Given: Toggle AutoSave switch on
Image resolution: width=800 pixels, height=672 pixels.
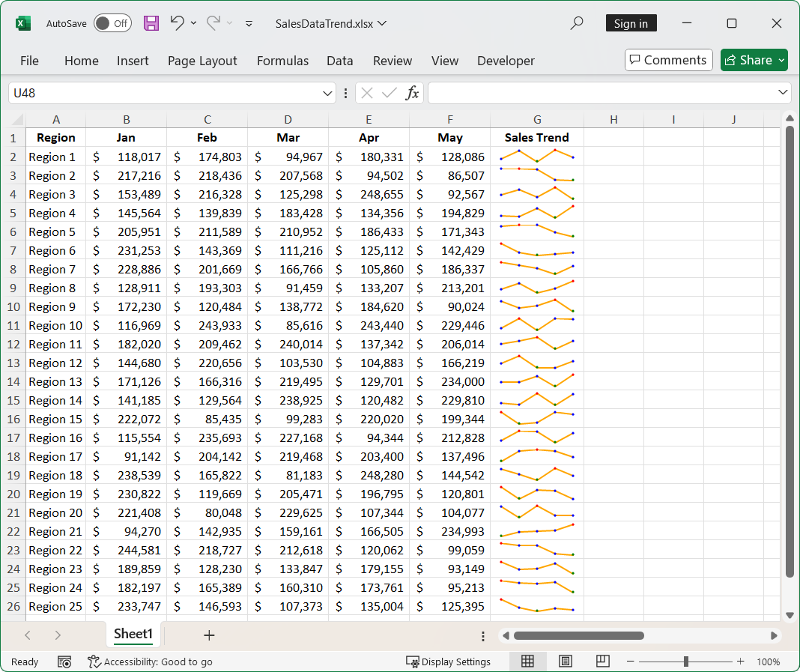Looking at the screenshot, I should (112, 23).
